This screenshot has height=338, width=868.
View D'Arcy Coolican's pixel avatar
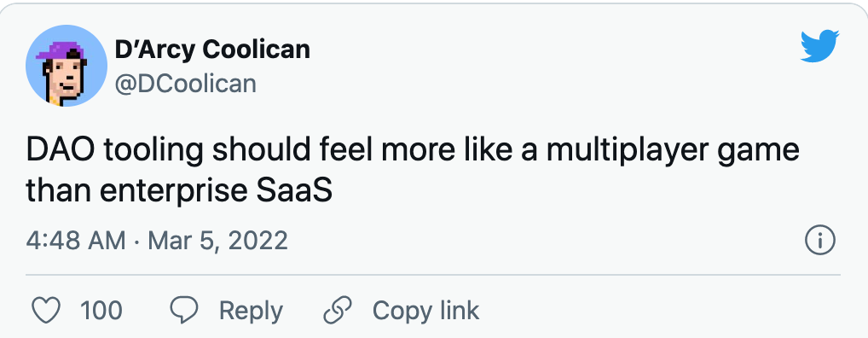pyautogui.click(x=67, y=66)
